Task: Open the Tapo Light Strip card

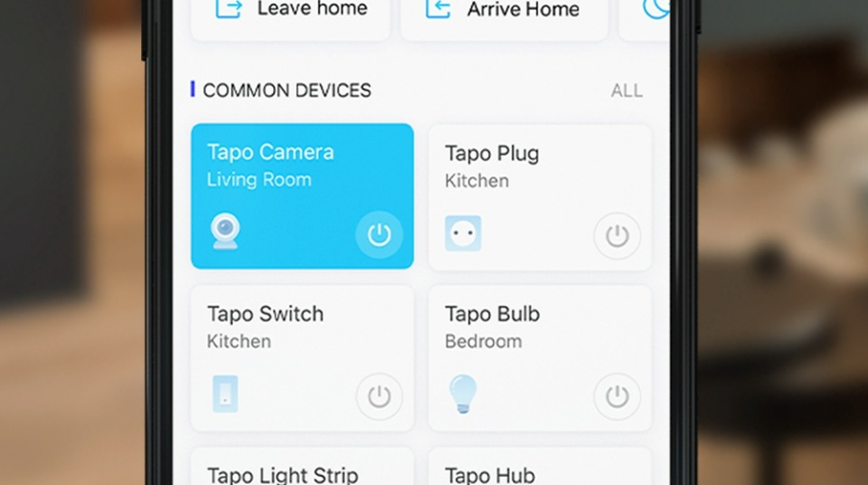Action: click(x=302, y=467)
